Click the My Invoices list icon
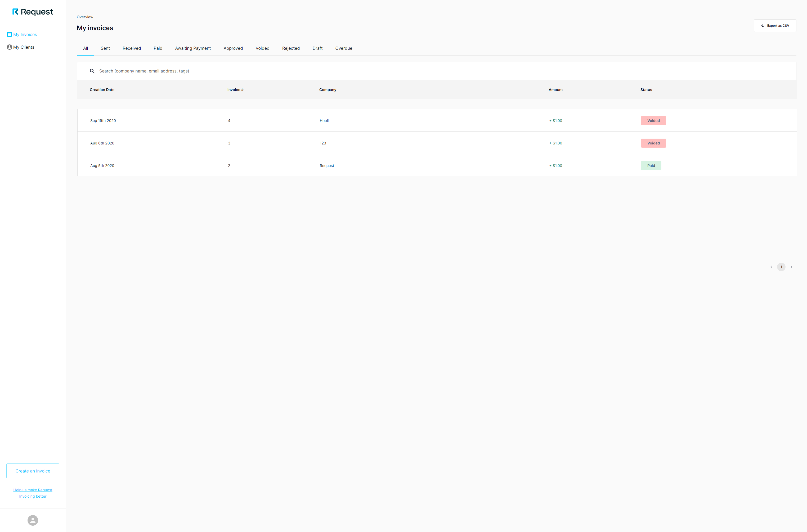This screenshot has height=532, width=807. [10, 35]
